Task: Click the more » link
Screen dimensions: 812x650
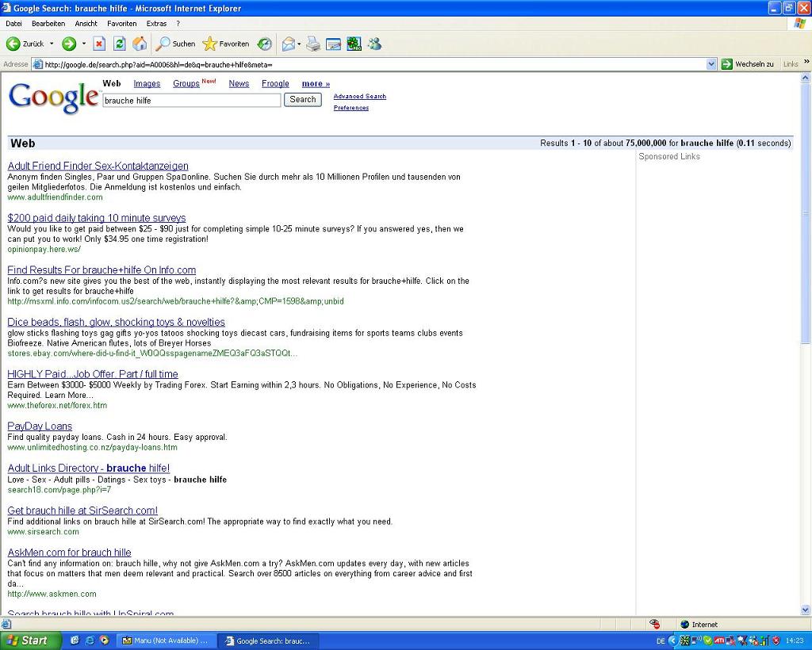Action: [316, 84]
